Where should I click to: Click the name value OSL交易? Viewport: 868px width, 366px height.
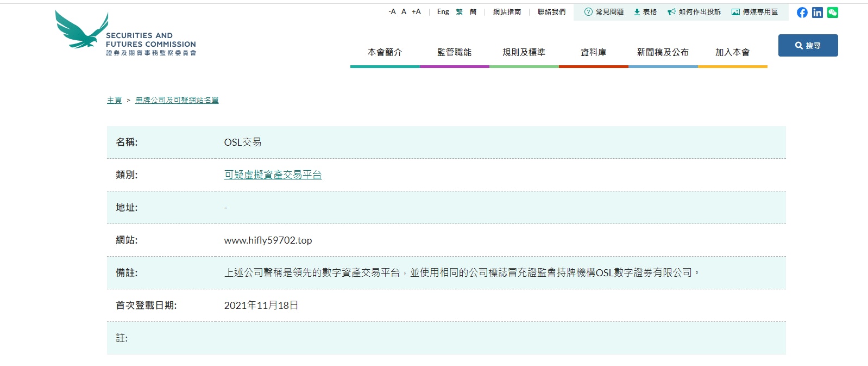pyautogui.click(x=243, y=142)
